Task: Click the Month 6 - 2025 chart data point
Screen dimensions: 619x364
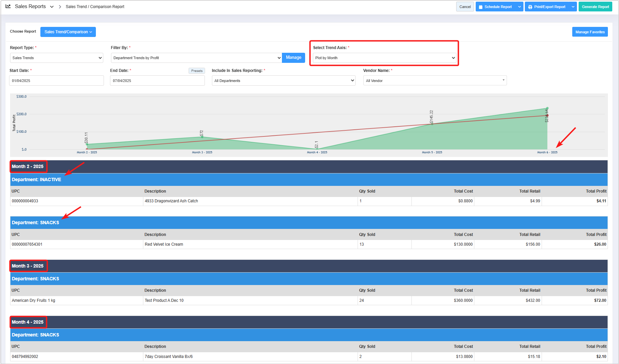Action: click(547, 108)
